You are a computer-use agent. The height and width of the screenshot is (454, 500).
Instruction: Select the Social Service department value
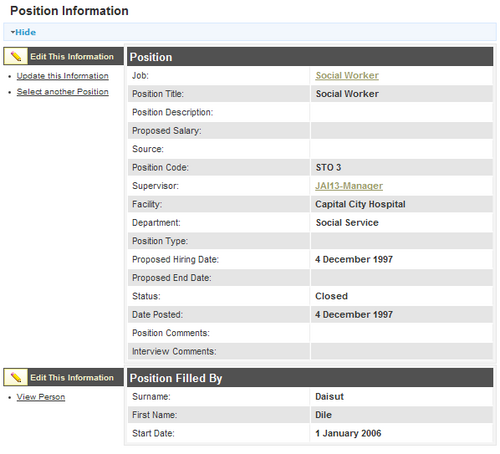pos(347,222)
